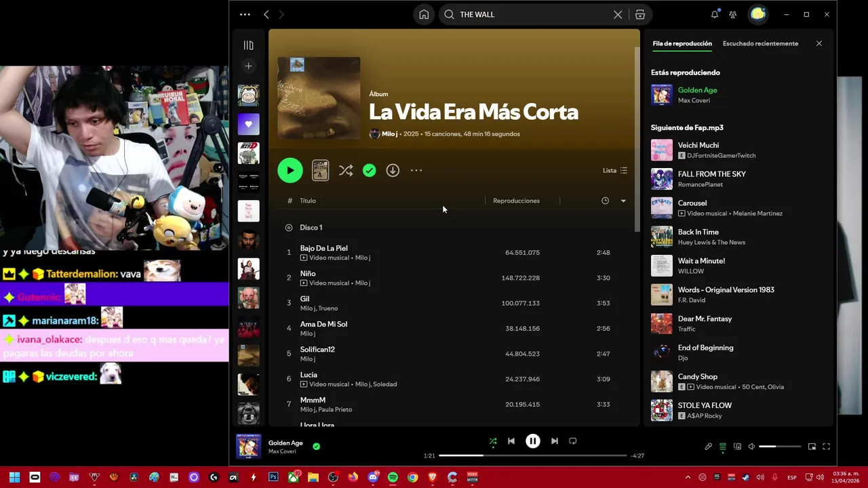The width and height of the screenshot is (868, 488).
Task: Toggle Golden Age saved checkmark in player
Action: click(316, 446)
